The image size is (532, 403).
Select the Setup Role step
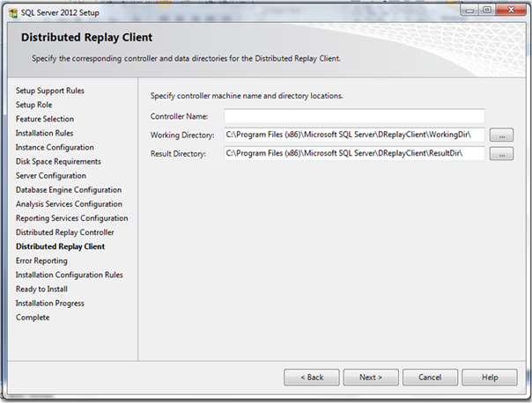tap(34, 105)
